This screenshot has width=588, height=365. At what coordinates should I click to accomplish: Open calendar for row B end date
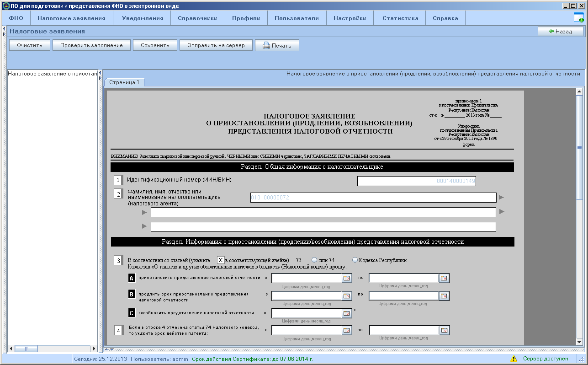pyautogui.click(x=444, y=296)
